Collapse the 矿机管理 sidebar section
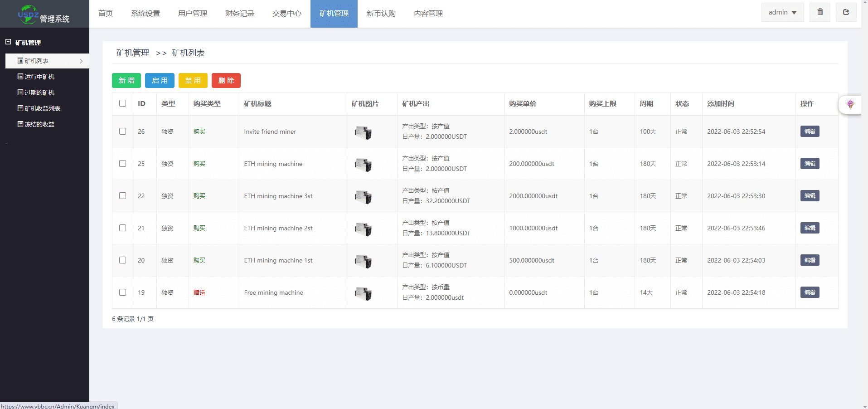Viewport: 868px width, 409px height. pos(8,42)
